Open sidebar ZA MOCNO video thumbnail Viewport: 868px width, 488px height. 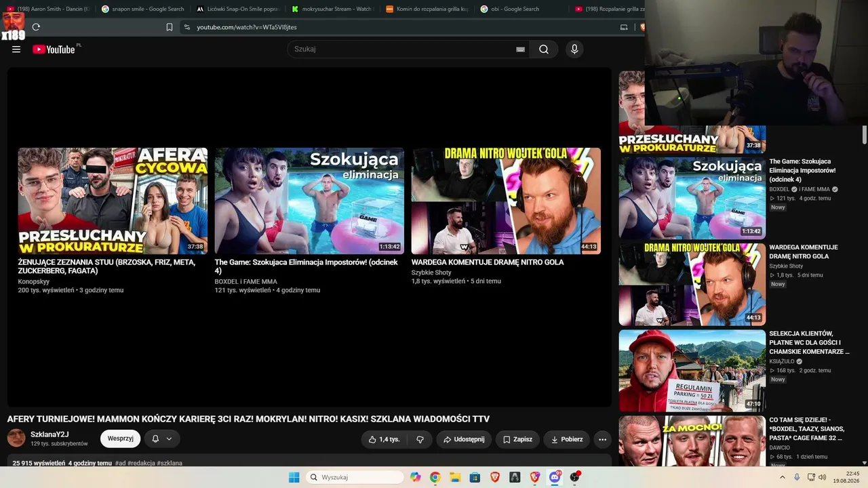692,441
